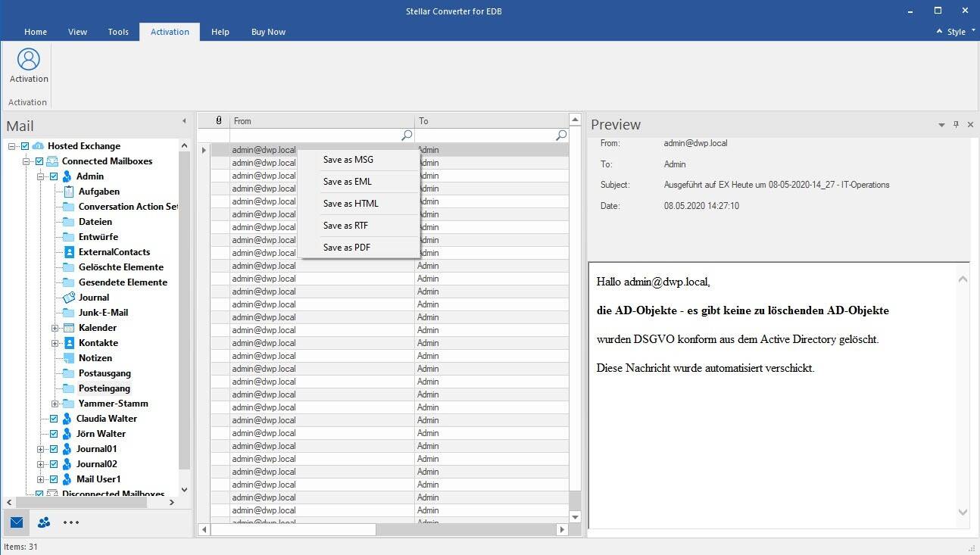Expand the Kalender folder tree node
Screen dimensions: 980x555
click(55, 328)
